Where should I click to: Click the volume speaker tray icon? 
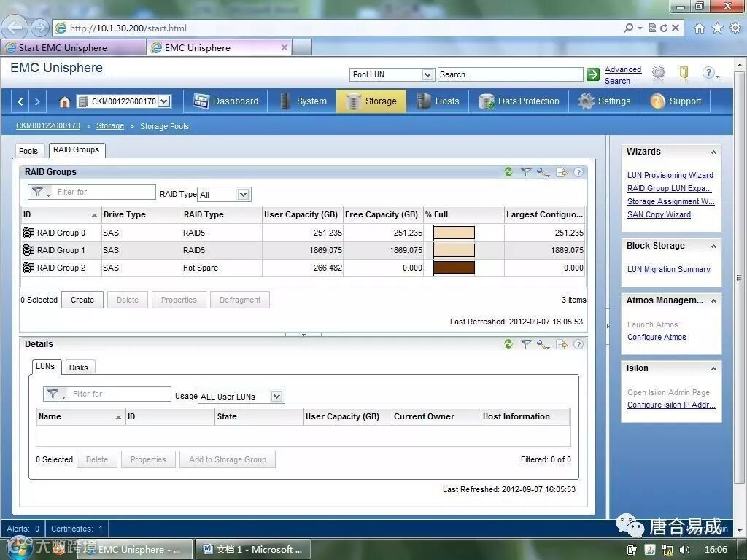coord(684,550)
